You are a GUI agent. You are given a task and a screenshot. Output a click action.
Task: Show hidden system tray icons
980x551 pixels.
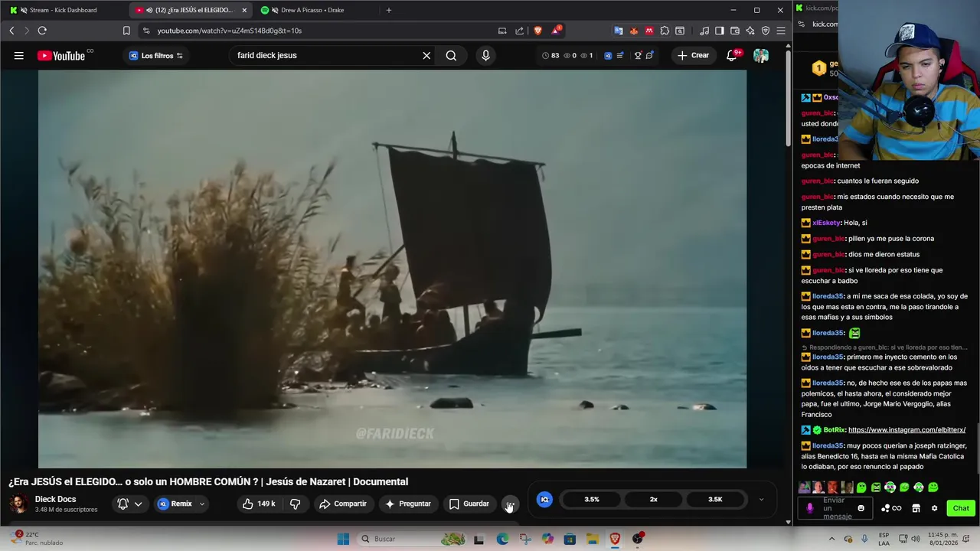(x=832, y=539)
